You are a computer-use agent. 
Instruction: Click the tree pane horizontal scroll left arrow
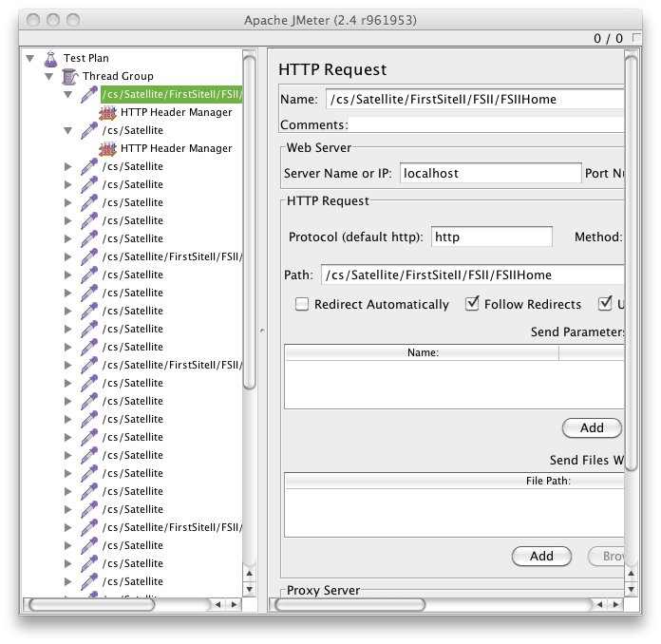(x=217, y=604)
